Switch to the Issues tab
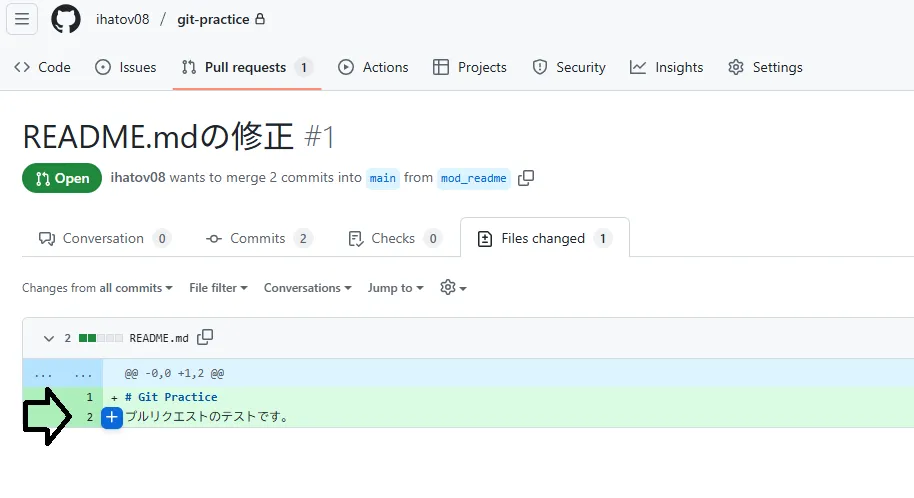 126,67
